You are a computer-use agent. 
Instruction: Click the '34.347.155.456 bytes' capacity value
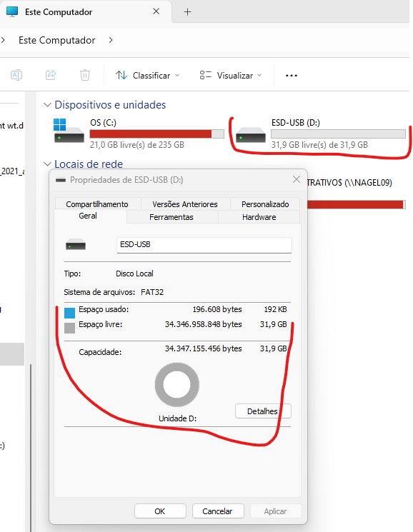203,348
